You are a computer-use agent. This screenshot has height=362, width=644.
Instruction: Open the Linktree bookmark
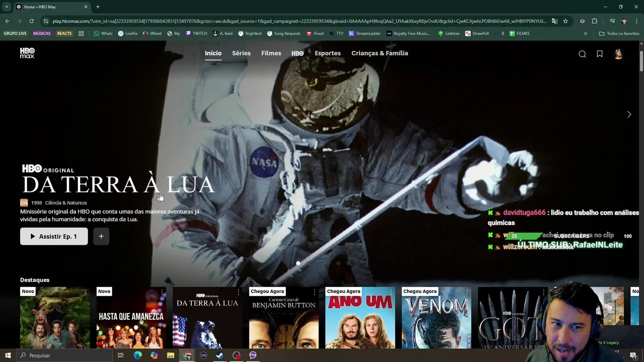pos(449,34)
